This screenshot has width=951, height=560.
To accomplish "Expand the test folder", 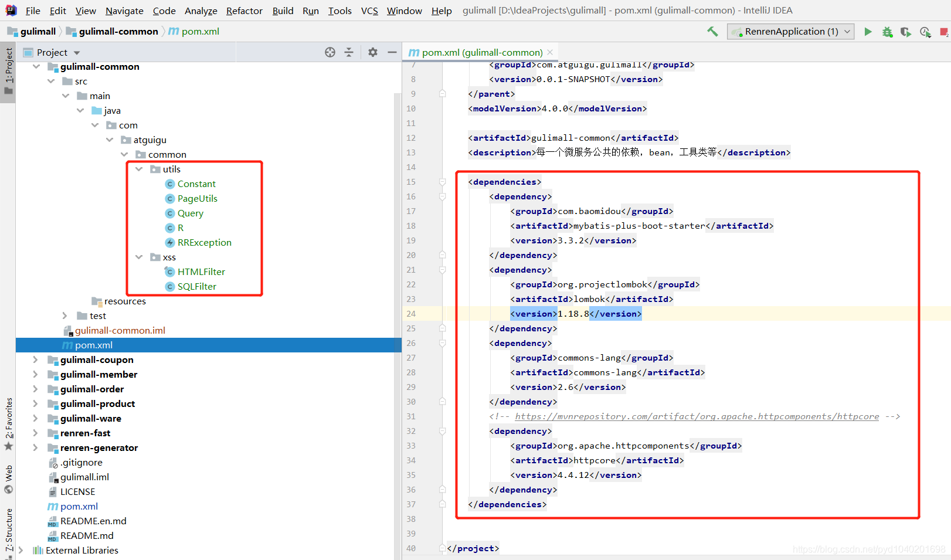I will (x=65, y=316).
